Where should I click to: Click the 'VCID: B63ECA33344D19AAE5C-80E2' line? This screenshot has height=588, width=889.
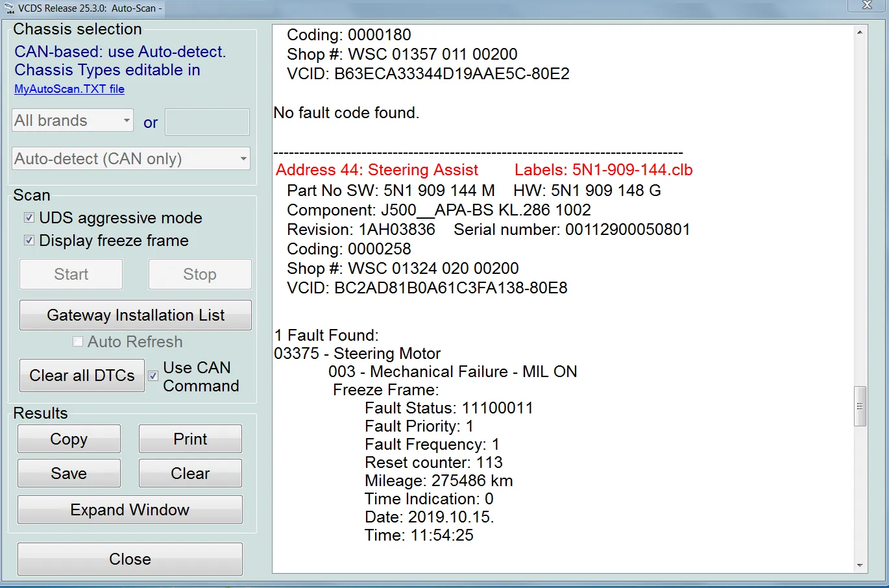coord(428,74)
